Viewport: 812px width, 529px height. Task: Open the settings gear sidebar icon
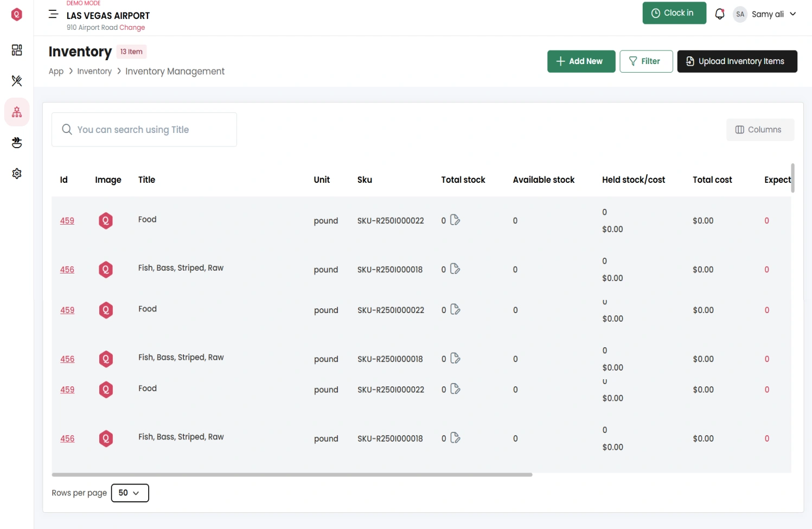17,174
